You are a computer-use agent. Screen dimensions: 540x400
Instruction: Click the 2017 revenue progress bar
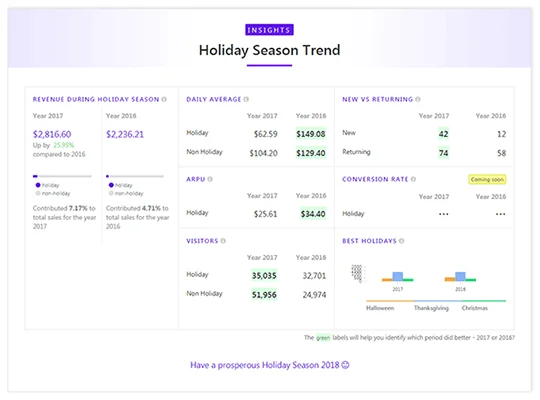click(62, 176)
